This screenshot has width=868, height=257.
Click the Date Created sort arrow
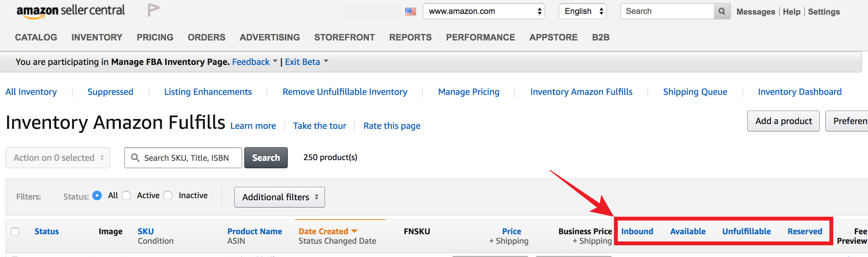(354, 231)
